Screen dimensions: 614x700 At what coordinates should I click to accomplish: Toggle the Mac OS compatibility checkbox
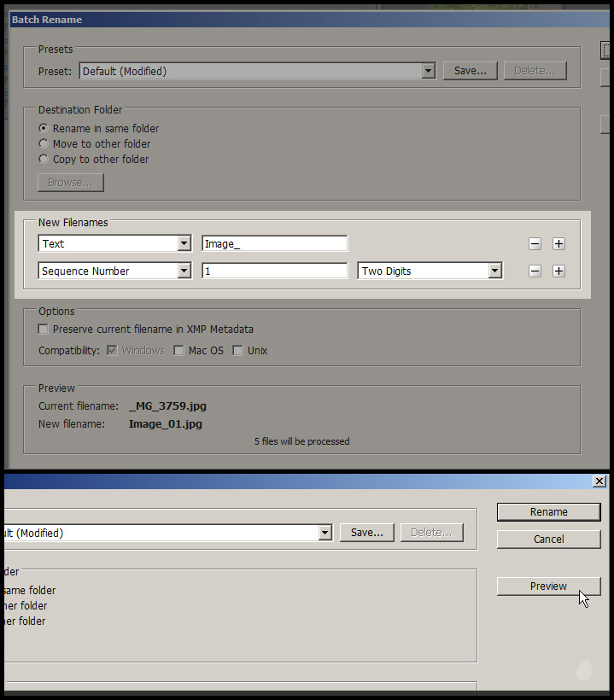pos(178,351)
